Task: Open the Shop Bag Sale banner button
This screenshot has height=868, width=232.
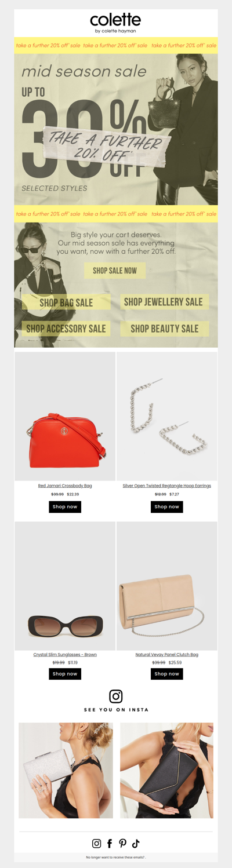Action: (x=66, y=302)
